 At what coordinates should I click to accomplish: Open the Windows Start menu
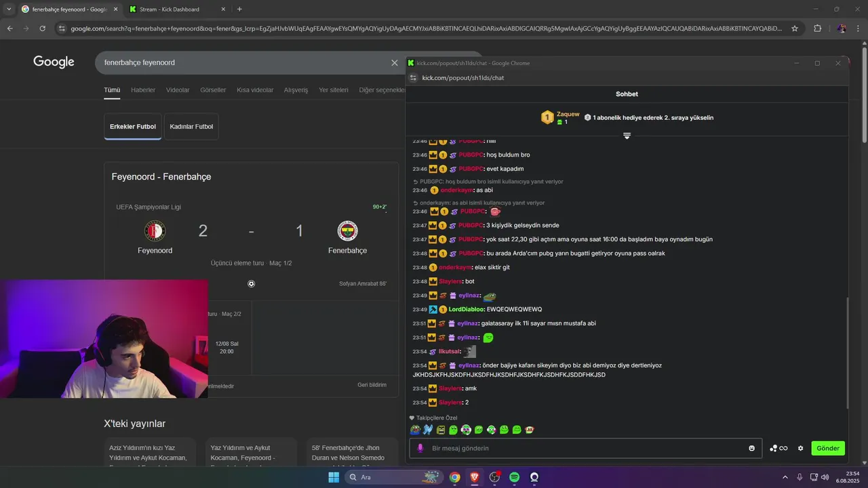[x=334, y=477]
